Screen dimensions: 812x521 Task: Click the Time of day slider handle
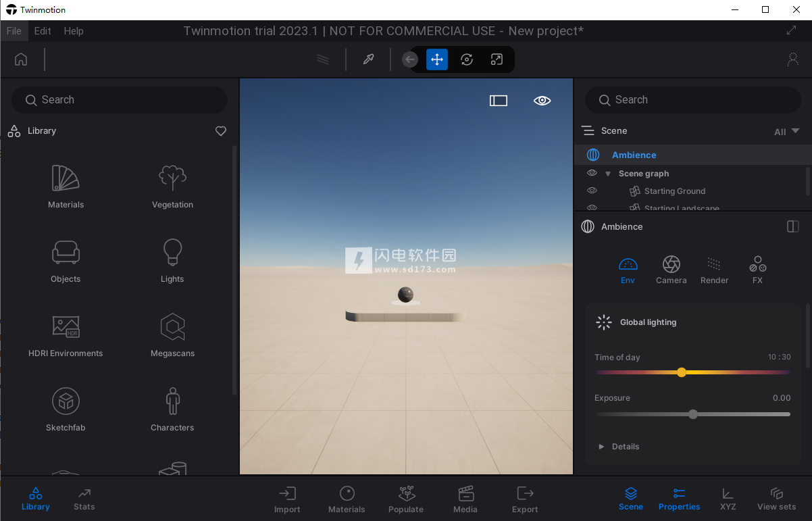682,372
